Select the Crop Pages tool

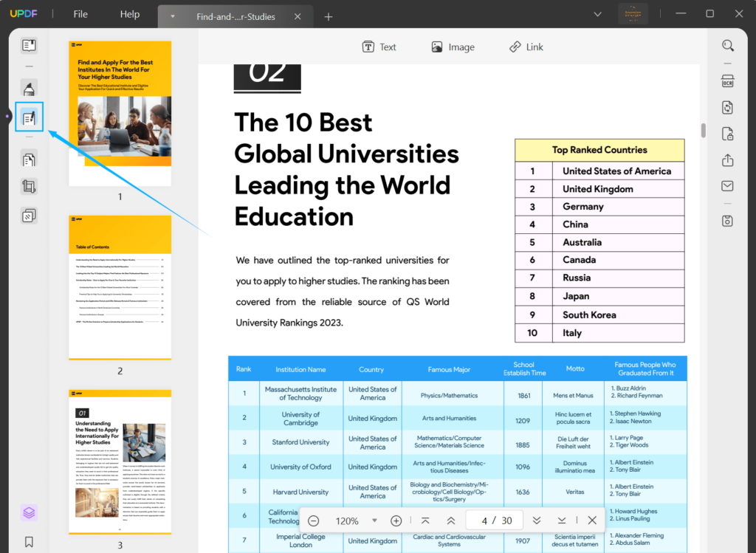pos(29,188)
